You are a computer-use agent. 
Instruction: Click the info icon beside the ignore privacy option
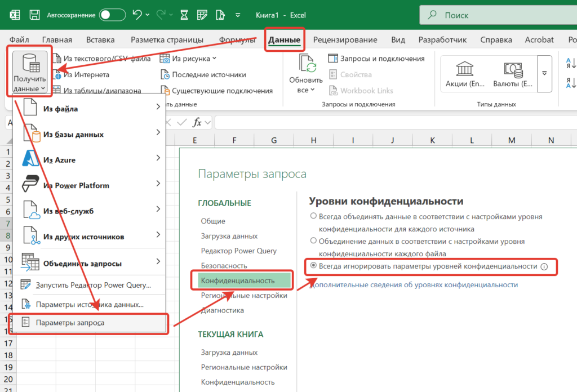click(544, 266)
